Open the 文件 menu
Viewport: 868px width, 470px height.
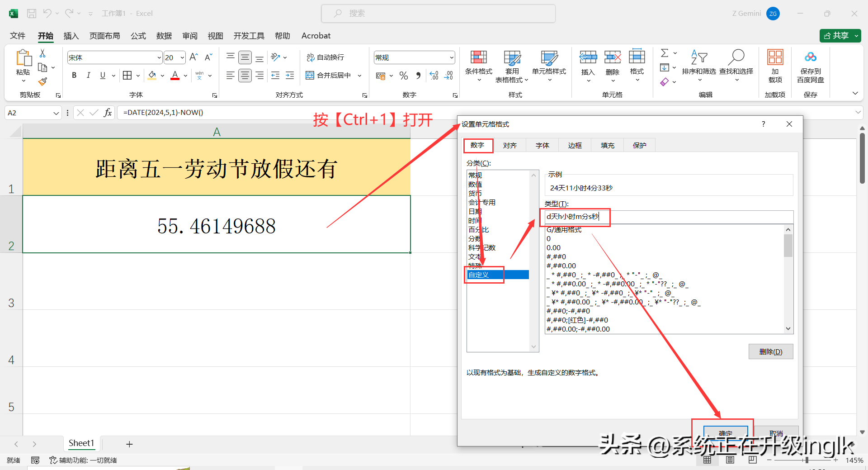[x=18, y=36]
